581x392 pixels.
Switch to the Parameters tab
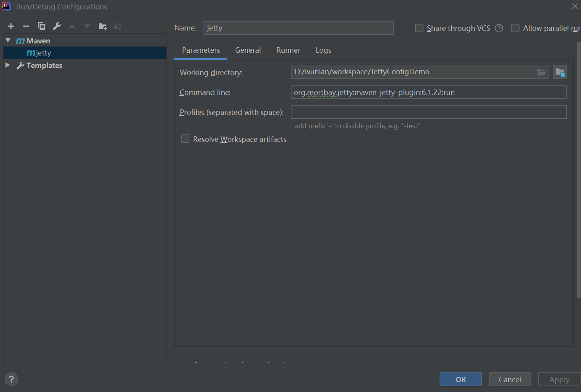point(201,50)
